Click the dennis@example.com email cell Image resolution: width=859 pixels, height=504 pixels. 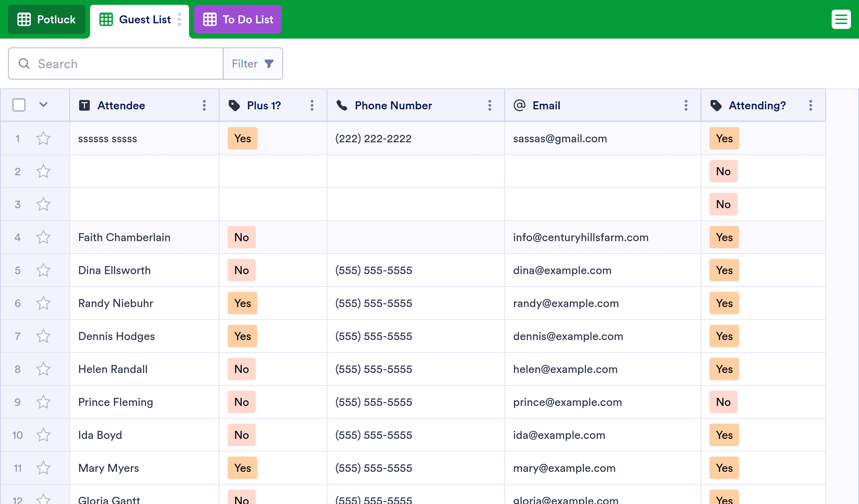[x=568, y=336]
